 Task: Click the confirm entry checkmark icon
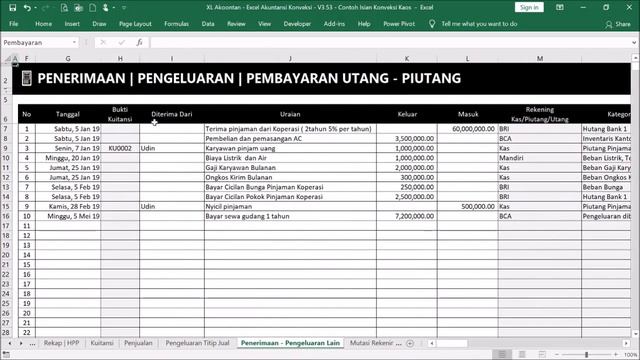click(121, 42)
